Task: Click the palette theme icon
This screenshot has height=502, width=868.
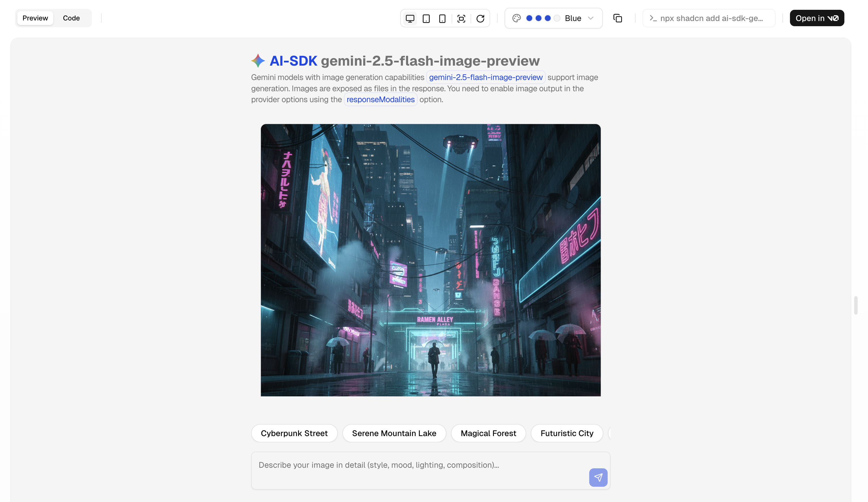Action: (516, 18)
